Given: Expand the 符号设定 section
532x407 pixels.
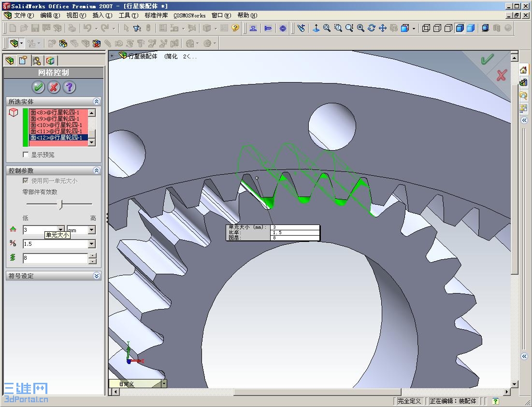Looking at the screenshot, I should [x=96, y=276].
